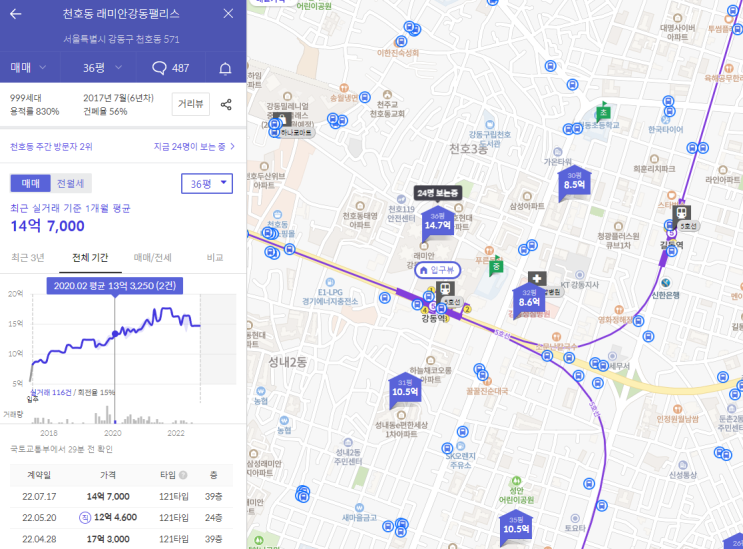Click the green 초 elementary school flag icon
Viewport: 743px width, 549px height.
tap(603, 112)
